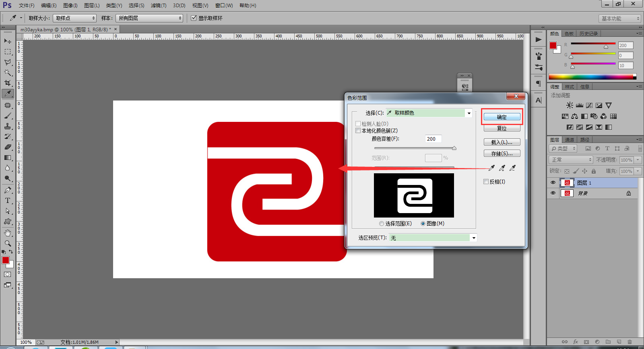Select the Brush tool
The width and height of the screenshot is (644, 349).
8,116
